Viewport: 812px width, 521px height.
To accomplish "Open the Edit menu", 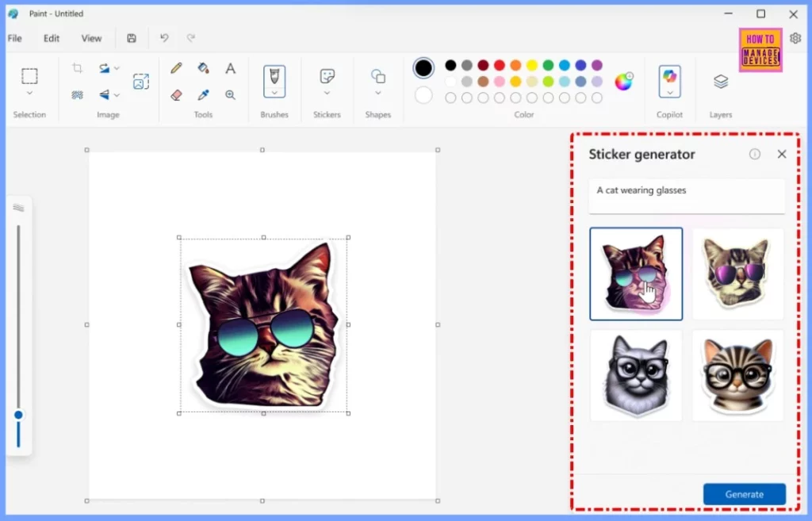I will click(52, 38).
